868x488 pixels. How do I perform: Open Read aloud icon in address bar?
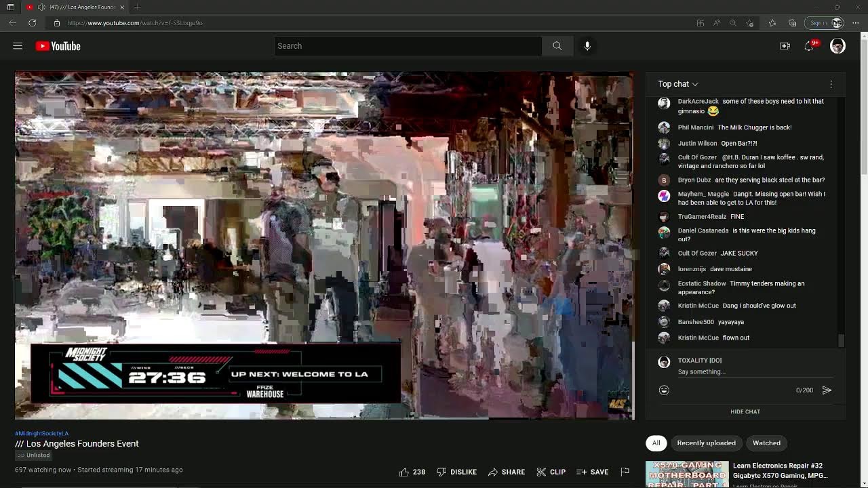coord(717,23)
